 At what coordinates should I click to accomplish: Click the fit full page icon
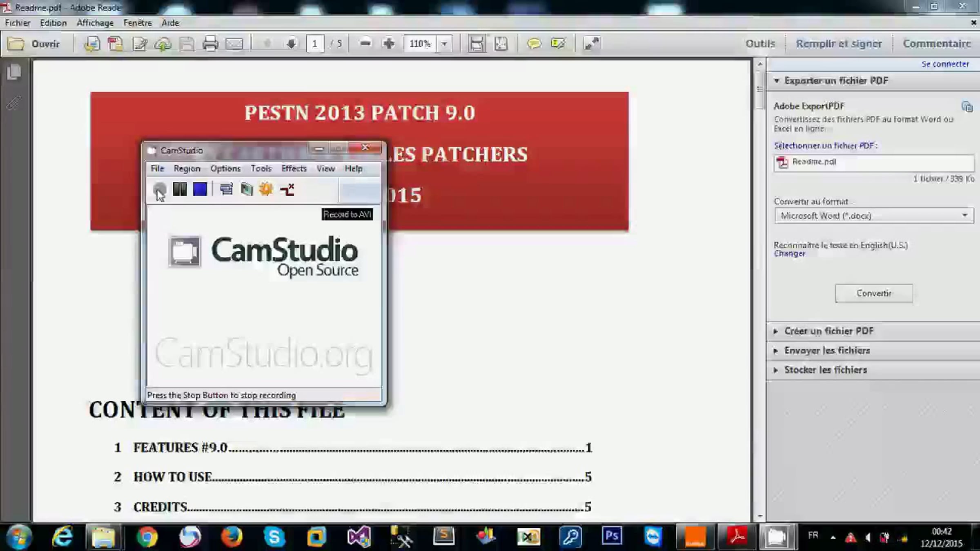coord(501,44)
